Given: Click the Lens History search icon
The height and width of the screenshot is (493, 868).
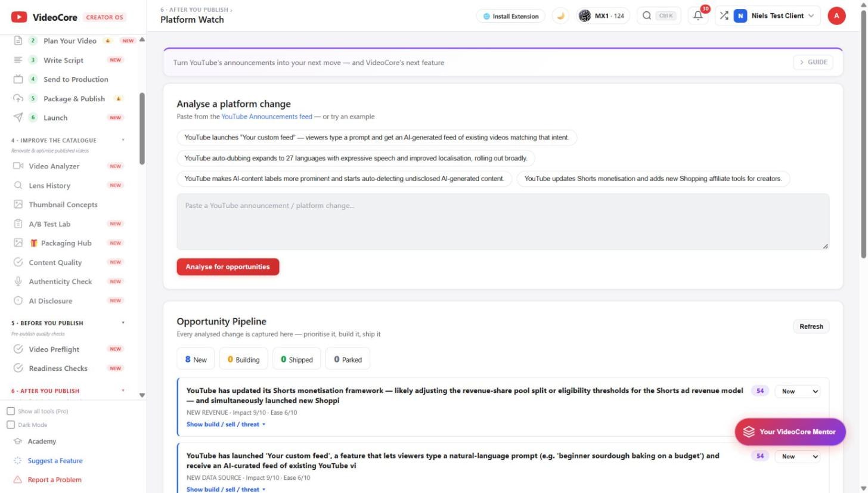Looking at the screenshot, I should [18, 185].
